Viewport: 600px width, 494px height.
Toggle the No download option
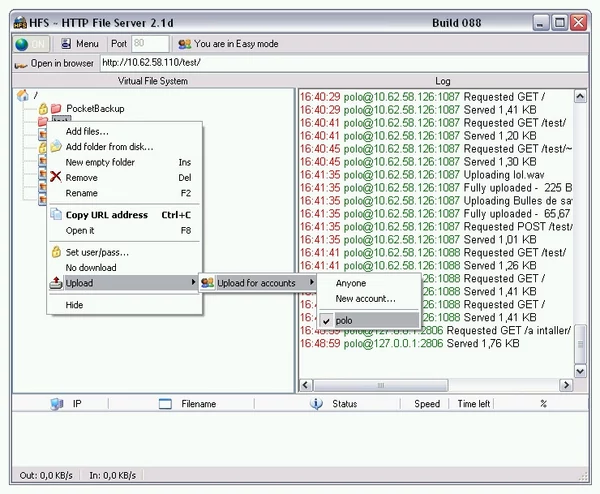coord(125,268)
